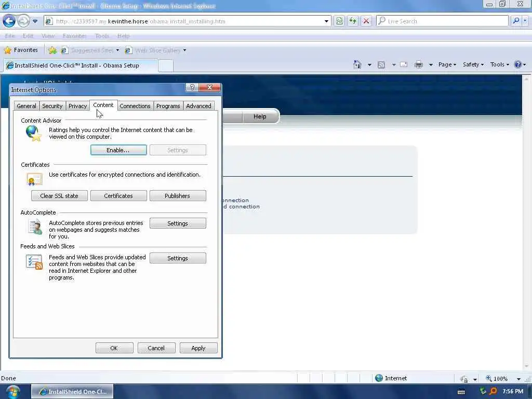Click the Internet Options dialog help button
The image size is (532, 399).
(x=192, y=87)
